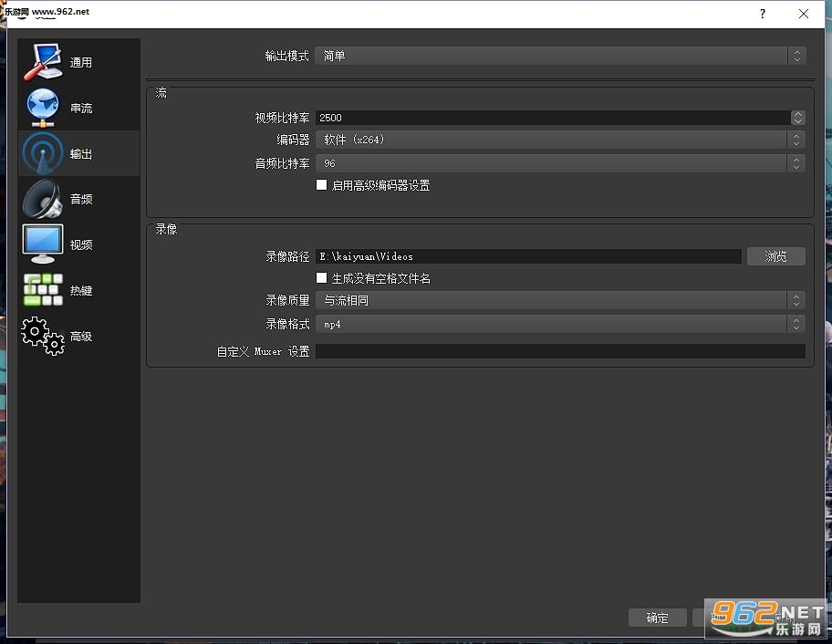Select the 视频 label in sidebar
The height and width of the screenshot is (644, 832).
coord(81,244)
